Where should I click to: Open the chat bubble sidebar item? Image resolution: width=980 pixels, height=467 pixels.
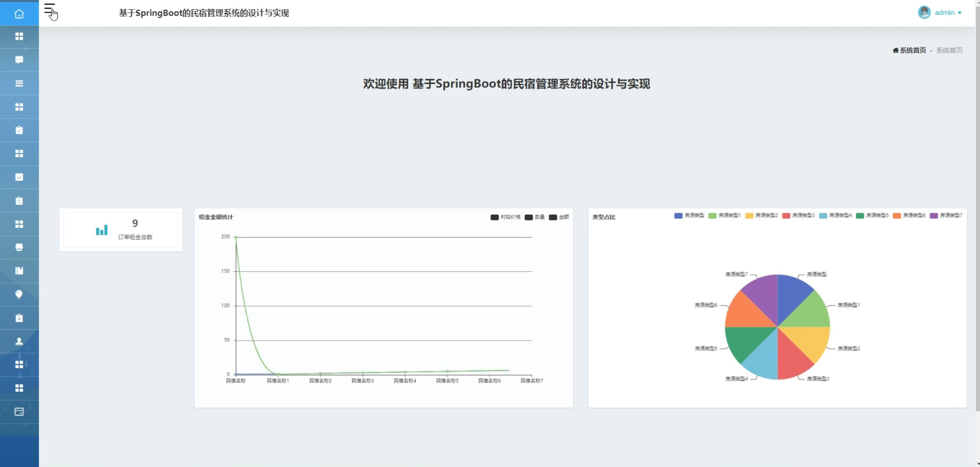(19, 60)
